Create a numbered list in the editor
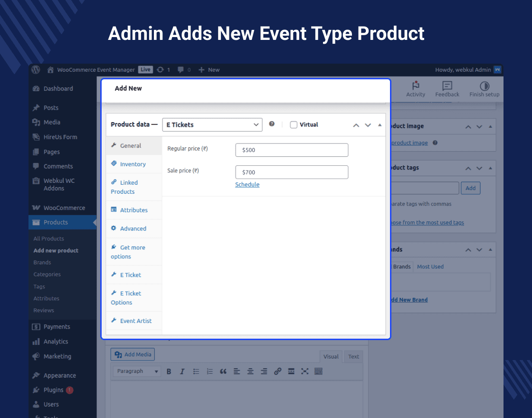 (209, 371)
